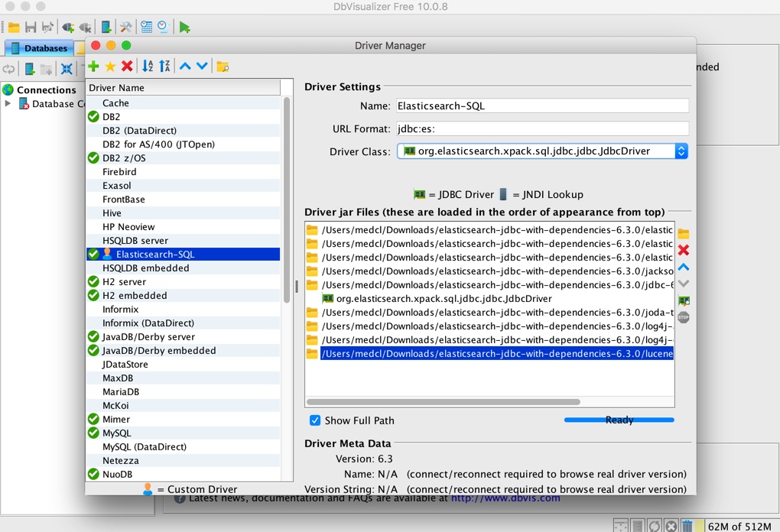Select the Cache driver row
This screenshot has width=780, height=532.
coord(183,103)
